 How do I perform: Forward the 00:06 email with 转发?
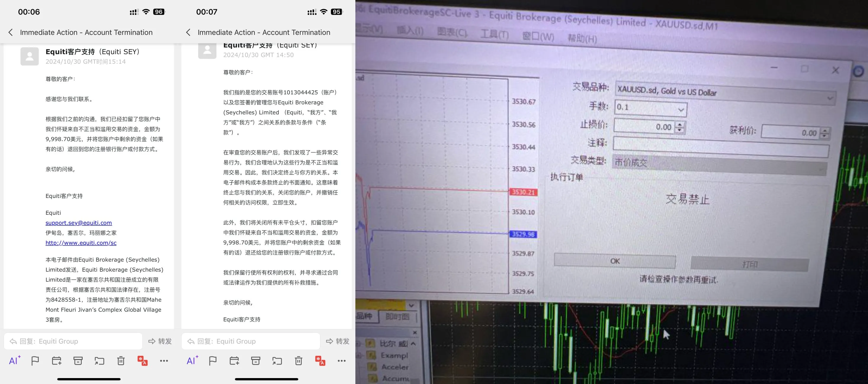click(x=160, y=341)
